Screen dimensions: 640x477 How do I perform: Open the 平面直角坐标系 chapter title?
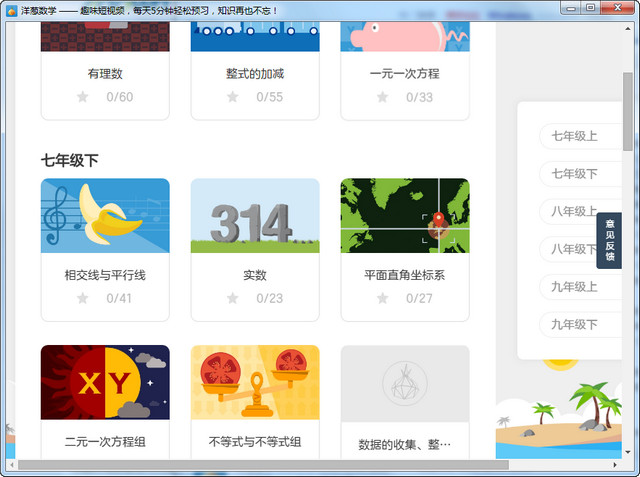[405, 275]
